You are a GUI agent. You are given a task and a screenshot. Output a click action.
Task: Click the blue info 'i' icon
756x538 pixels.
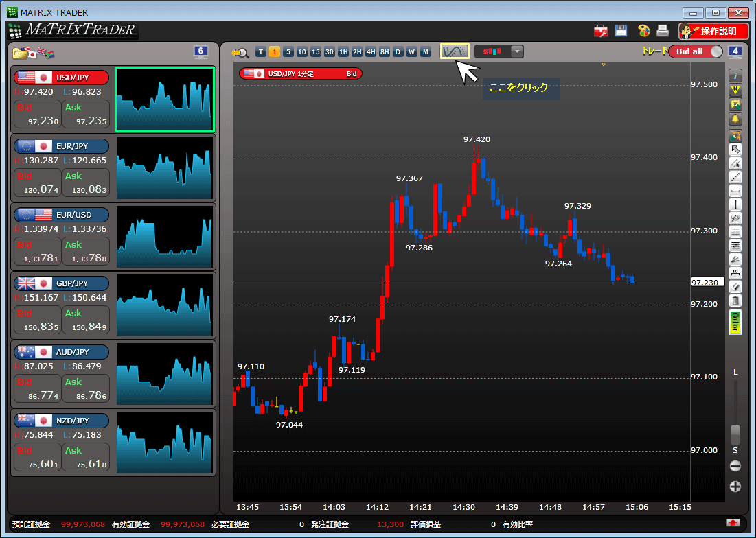735,75
